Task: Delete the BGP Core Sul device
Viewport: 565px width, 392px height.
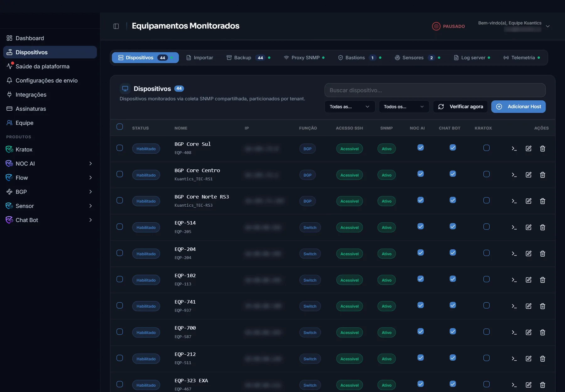Action: (542, 149)
